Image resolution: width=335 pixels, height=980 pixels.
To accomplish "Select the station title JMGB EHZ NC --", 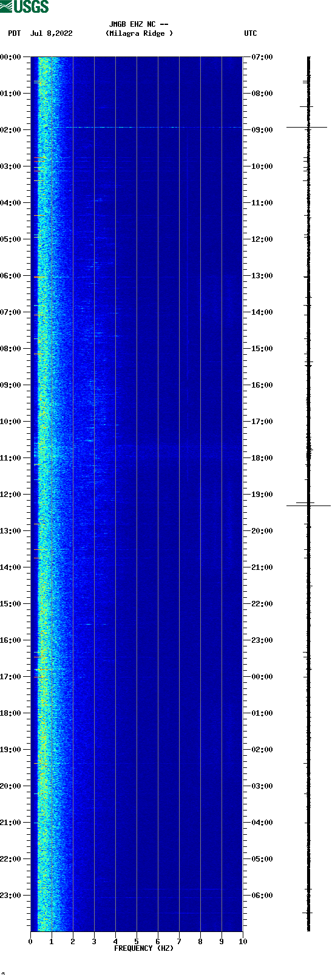I will (139, 24).
